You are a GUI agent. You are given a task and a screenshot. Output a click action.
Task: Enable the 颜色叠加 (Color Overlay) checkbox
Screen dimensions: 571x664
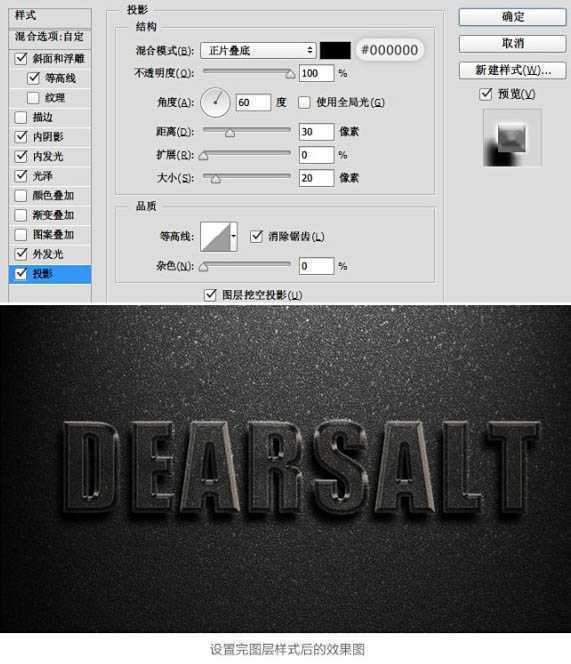coord(21,195)
